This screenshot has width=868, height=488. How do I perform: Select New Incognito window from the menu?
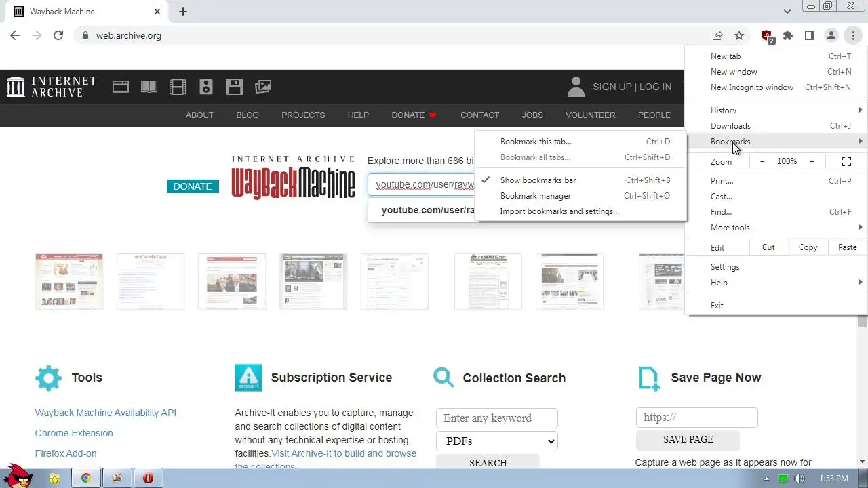tap(776, 87)
